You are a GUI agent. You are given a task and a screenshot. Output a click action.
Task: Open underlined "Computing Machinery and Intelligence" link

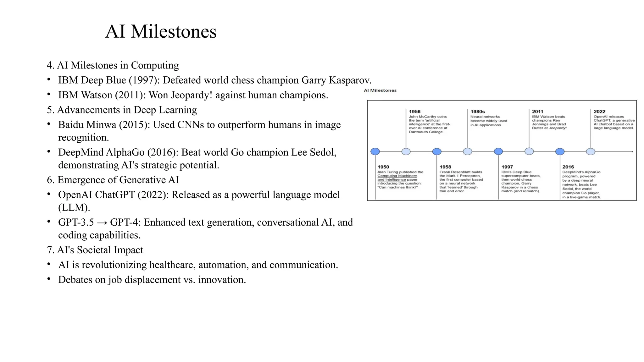point(397,178)
